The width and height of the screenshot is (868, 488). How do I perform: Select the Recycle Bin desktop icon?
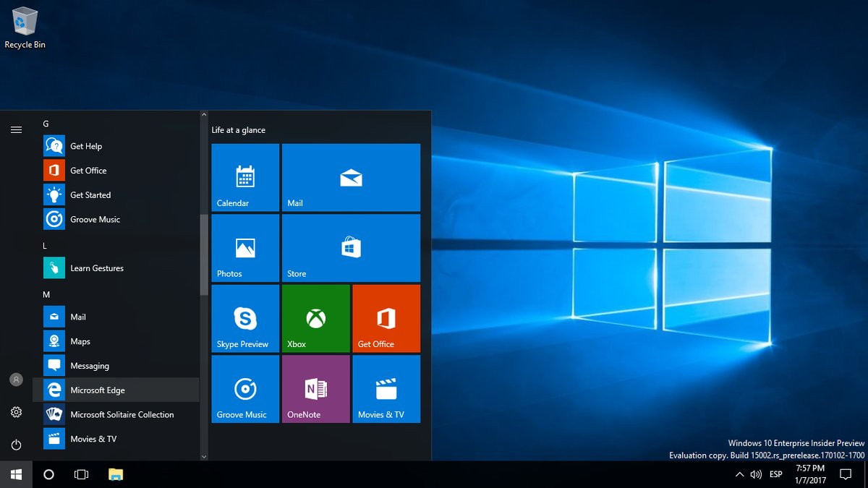tap(25, 28)
